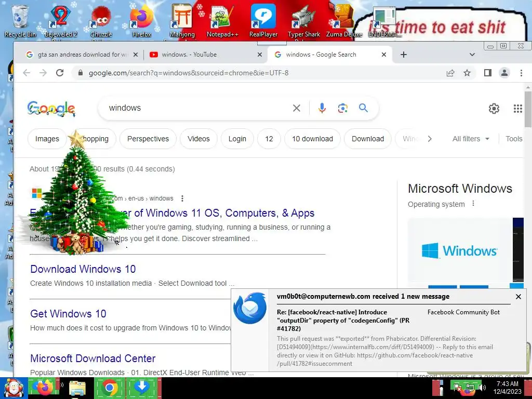The height and width of the screenshot is (399, 532).
Task: Open Firefox from the taskbar
Action: pyautogui.click(x=44, y=388)
